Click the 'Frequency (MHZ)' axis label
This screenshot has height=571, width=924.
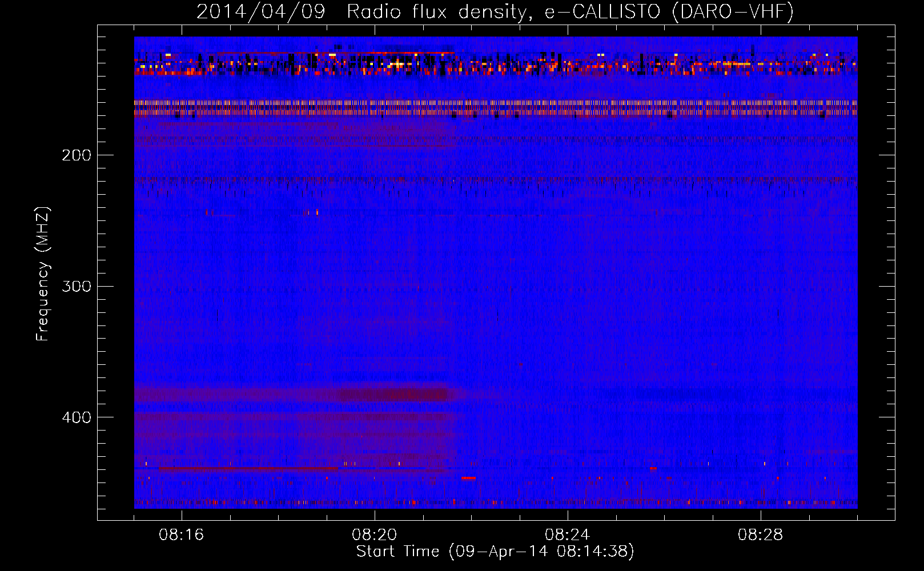43,274
